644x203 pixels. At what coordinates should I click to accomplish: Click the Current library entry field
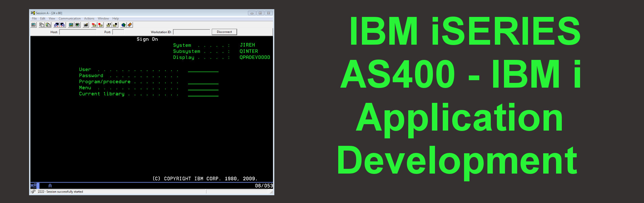click(x=203, y=94)
